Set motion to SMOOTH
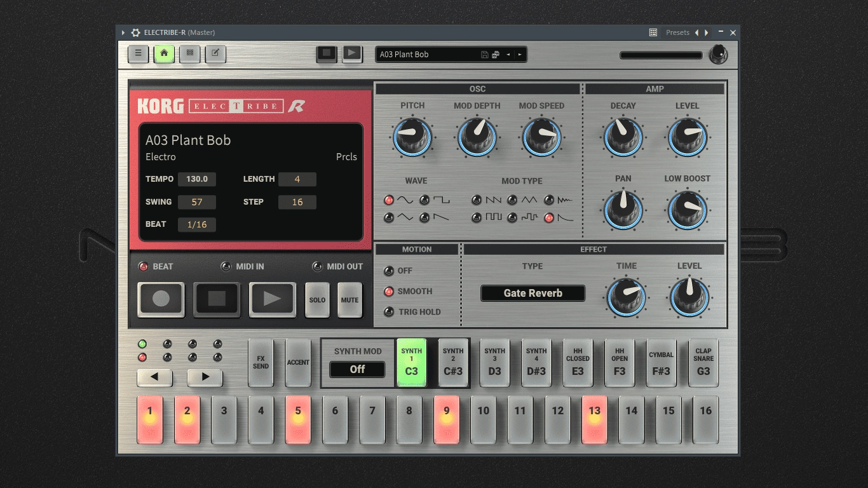This screenshot has height=488, width=868. click(x=389, y=292)
